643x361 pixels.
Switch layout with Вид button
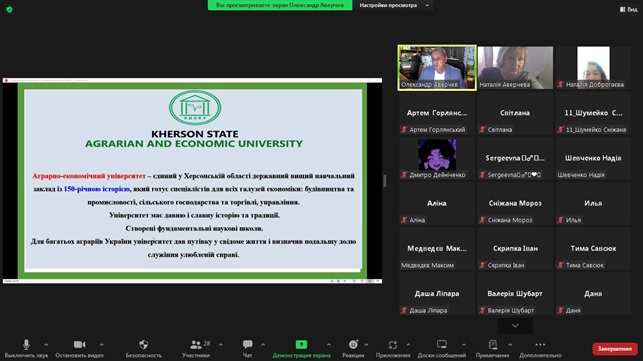[x=629, y=9]
